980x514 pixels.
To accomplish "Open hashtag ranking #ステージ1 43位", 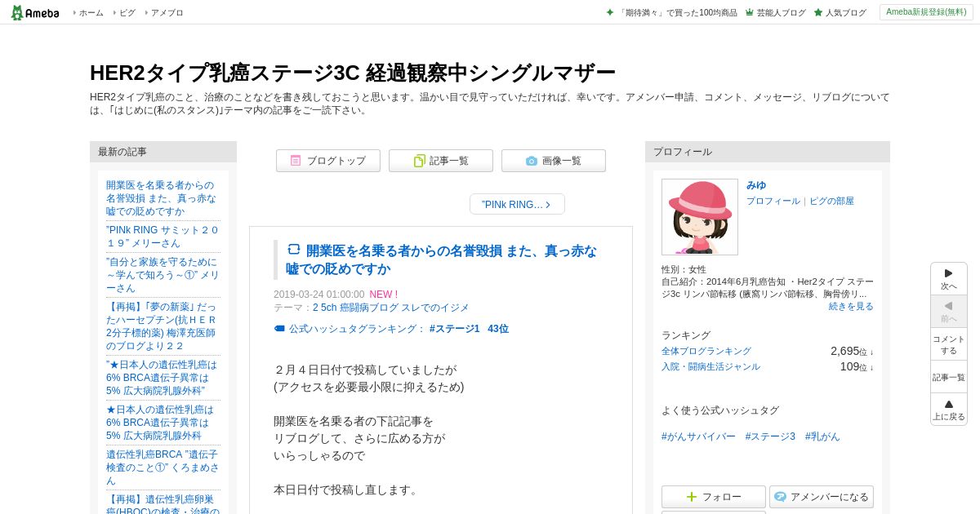I will tap(469, 329).
